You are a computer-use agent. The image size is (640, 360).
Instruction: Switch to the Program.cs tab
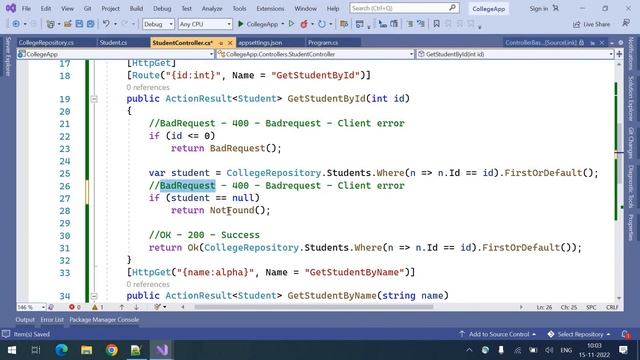pos(322,42)
